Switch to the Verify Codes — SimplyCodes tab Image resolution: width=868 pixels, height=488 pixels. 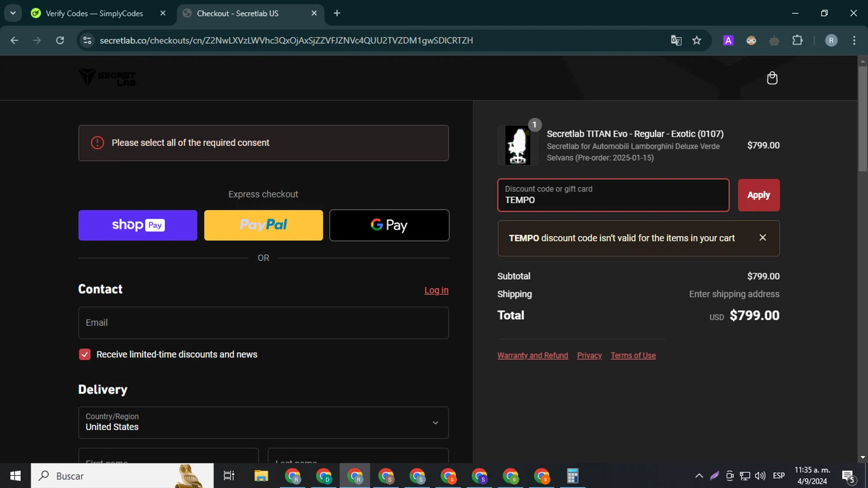pyautogui.click(x=94, y=13)
